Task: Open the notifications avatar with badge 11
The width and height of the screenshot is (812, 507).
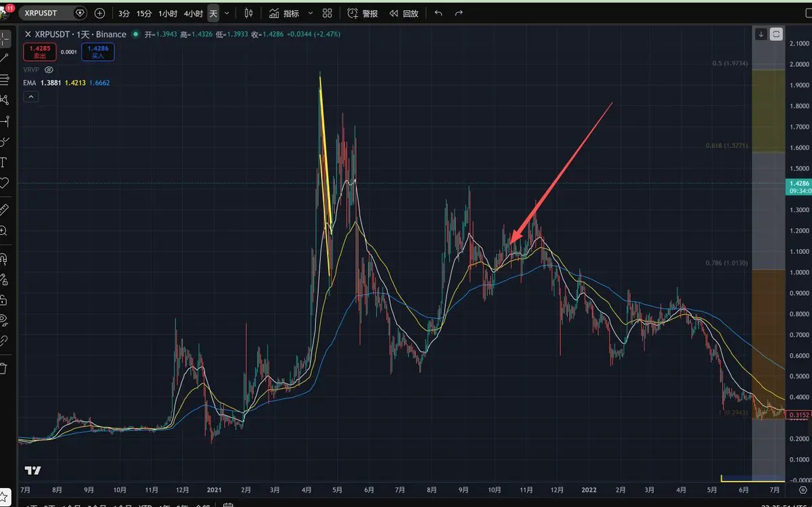Action: [x=7, y=12]
